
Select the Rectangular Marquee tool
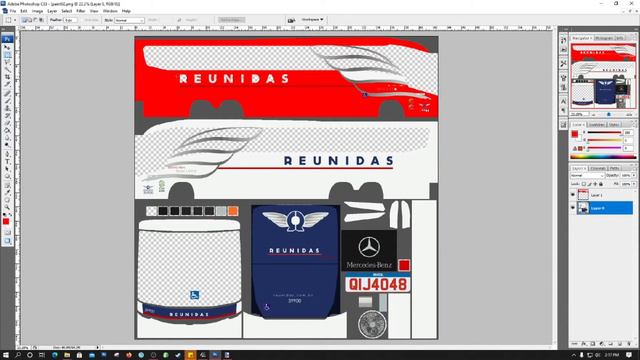pos(7,55)
